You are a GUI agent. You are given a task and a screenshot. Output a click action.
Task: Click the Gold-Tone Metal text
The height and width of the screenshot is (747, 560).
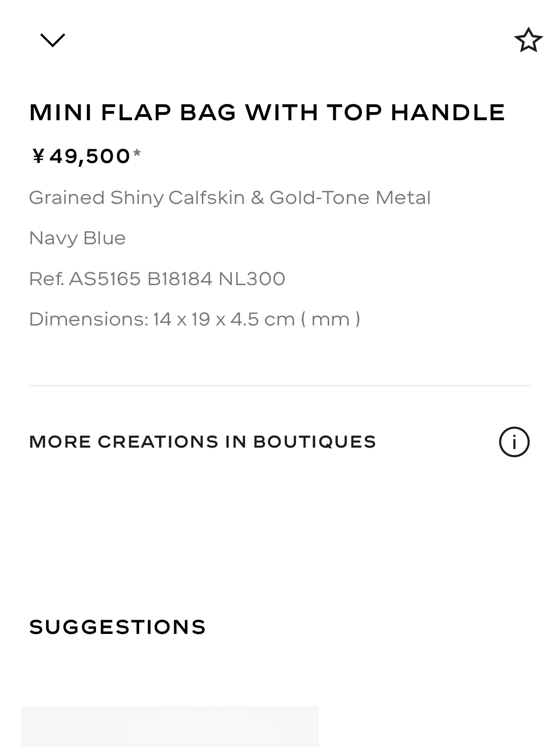(x=350, y=198)
